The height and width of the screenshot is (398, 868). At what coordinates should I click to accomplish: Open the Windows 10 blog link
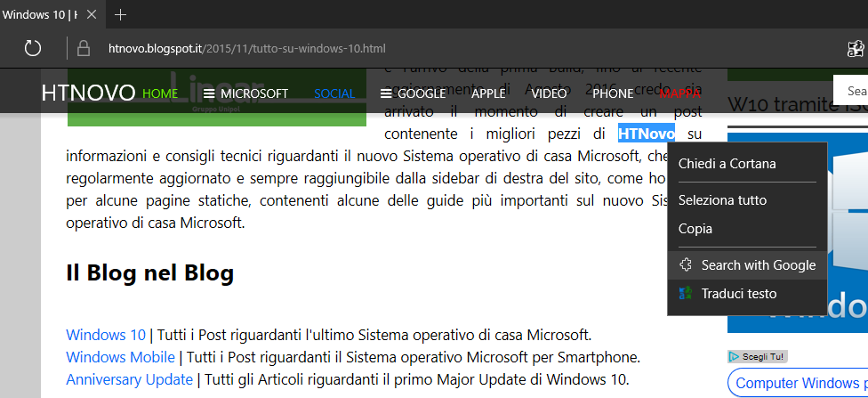pos(106,335)
